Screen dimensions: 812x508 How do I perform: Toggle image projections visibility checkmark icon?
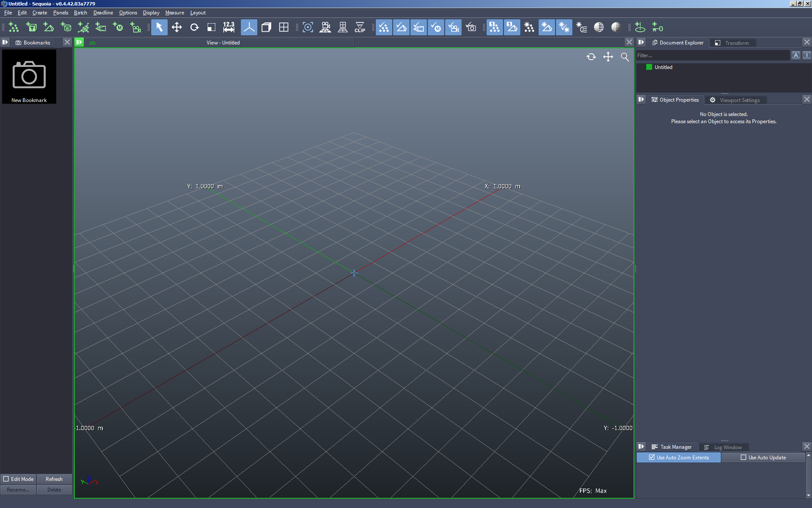click(x=418, y=28)
